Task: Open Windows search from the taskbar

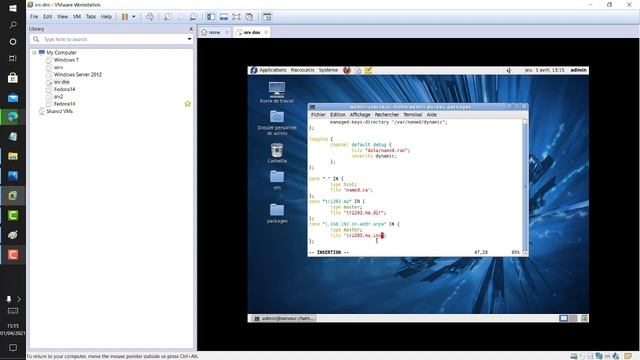Action: (x=13, y=25)
